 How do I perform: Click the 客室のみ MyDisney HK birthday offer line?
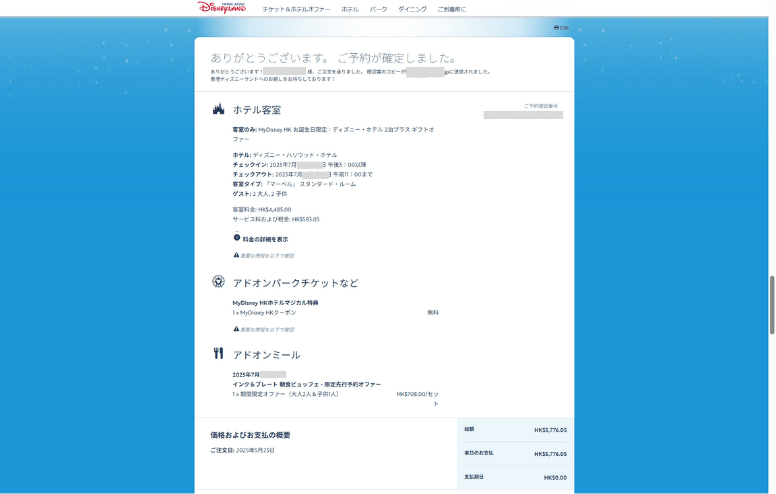tap(333, 134)
